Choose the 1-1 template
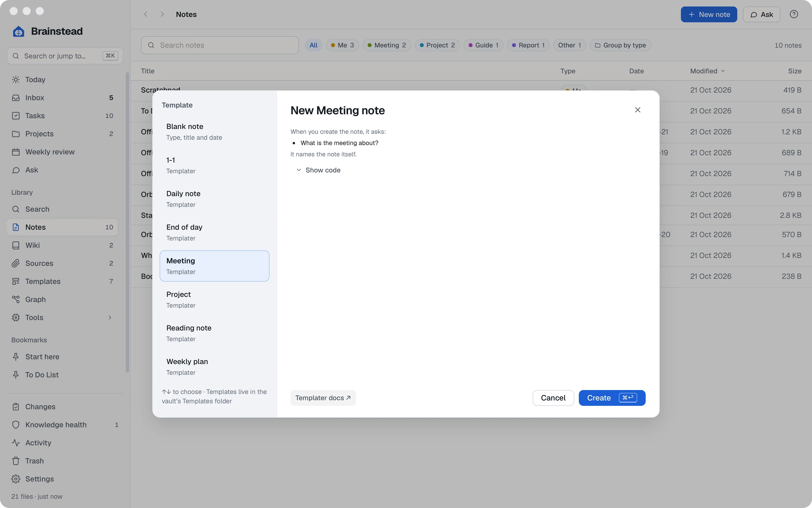Screen dimensions: 812x508 [x=214, y=166]
